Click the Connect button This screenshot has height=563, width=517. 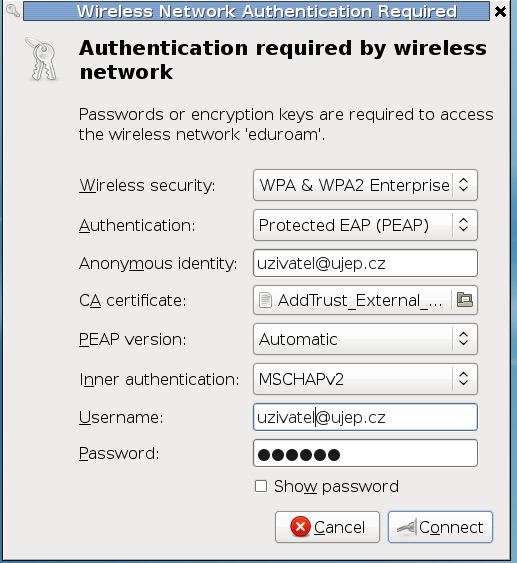click(x=440, y=527)
